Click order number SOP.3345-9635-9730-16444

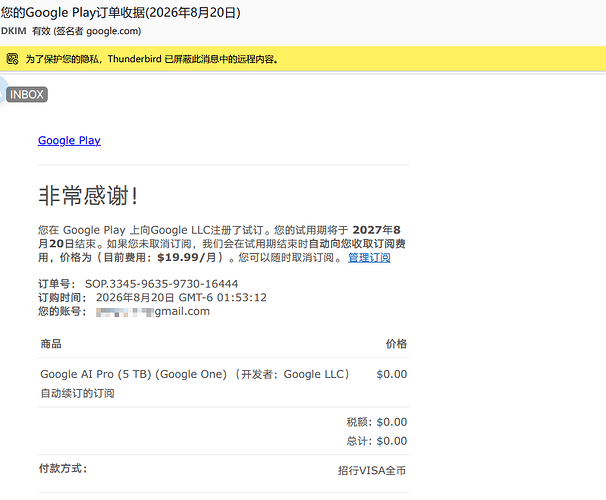pyautogui.click(x=162, y=284)
